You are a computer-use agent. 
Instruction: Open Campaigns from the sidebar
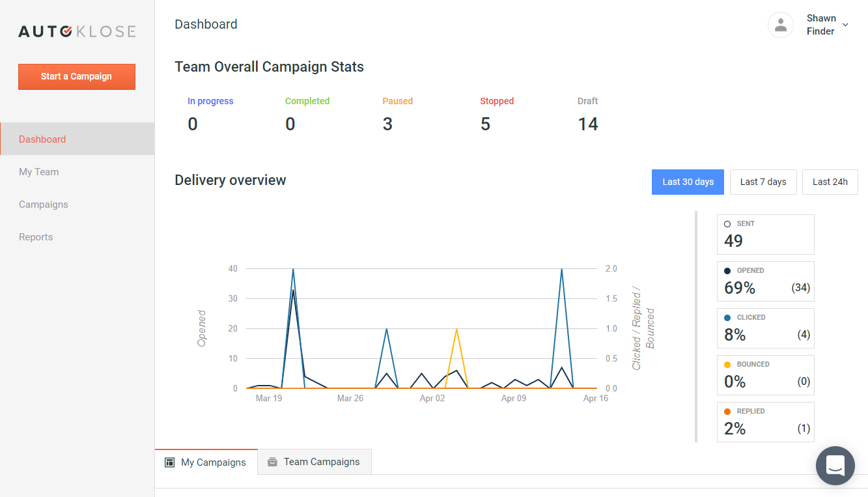44,205
